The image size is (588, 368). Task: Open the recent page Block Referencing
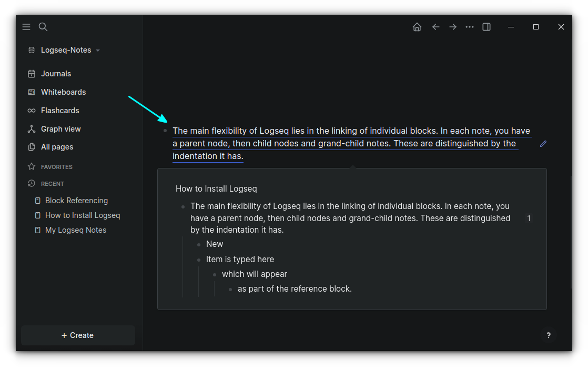[x=76, y=200]
